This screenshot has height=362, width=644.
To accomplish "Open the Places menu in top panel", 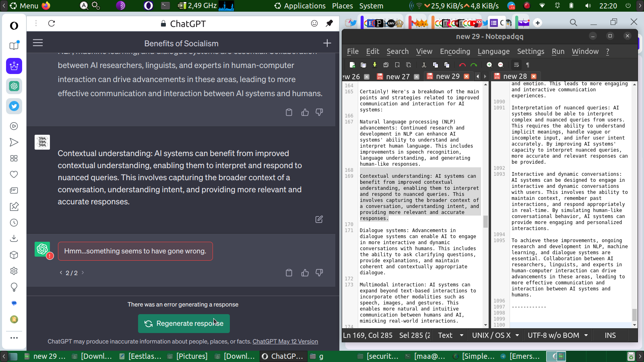I will coord(343,6).
